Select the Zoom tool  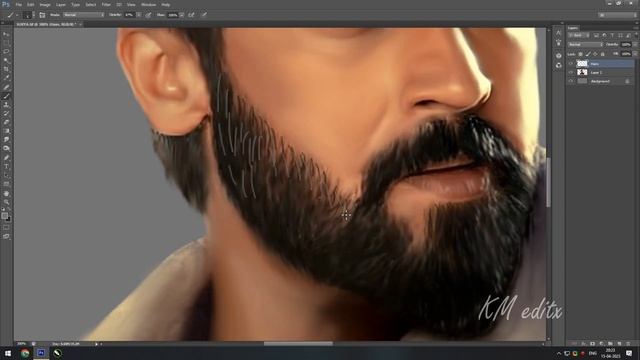coord(6,202)
